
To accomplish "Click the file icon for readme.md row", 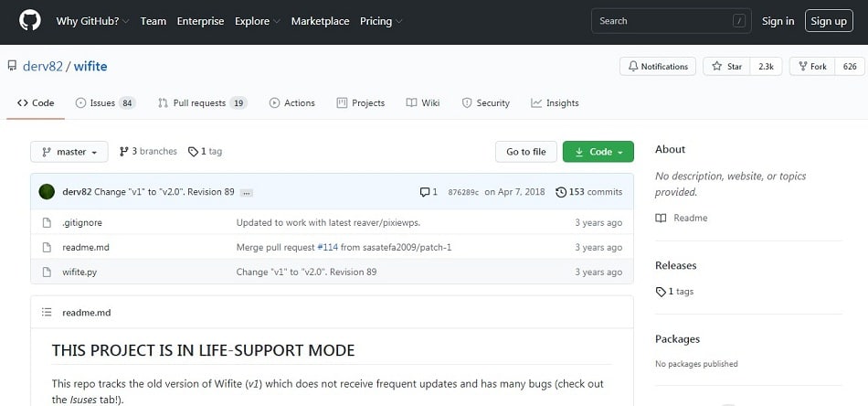I will click(47, 248).
